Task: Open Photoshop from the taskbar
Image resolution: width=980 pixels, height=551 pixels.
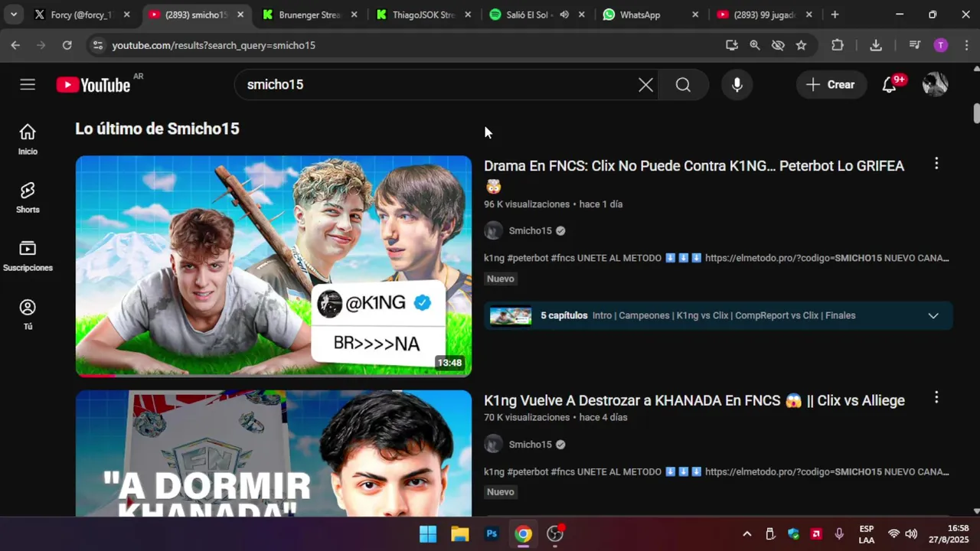Action: [x=492, y=534]
